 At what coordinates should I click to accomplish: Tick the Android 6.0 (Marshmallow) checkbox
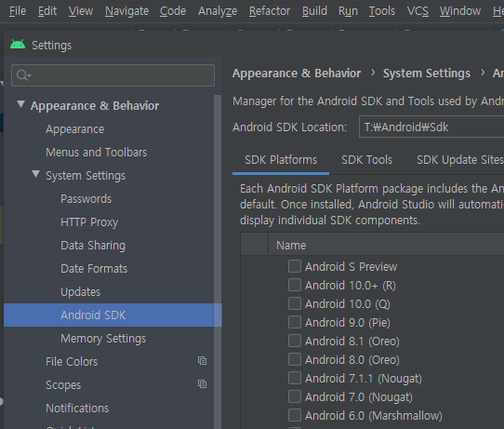click(x=295, y=415)
